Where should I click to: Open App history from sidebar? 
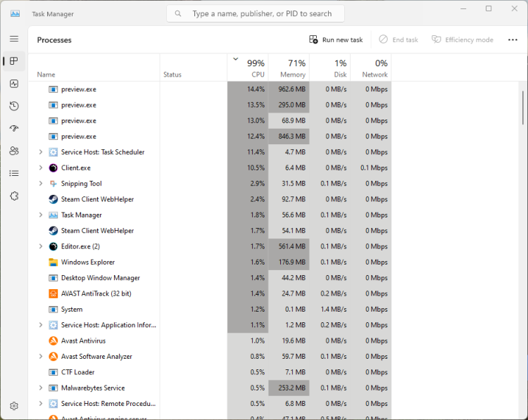point(14,106)
